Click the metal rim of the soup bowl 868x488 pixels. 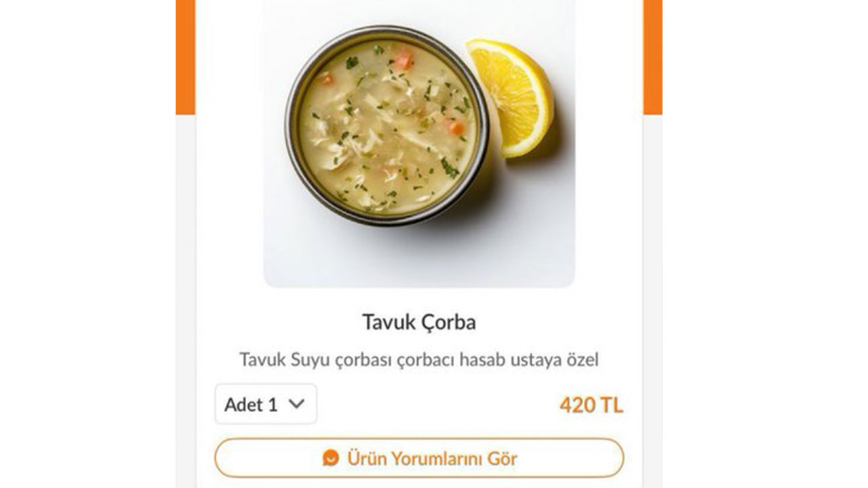point(292,129)
